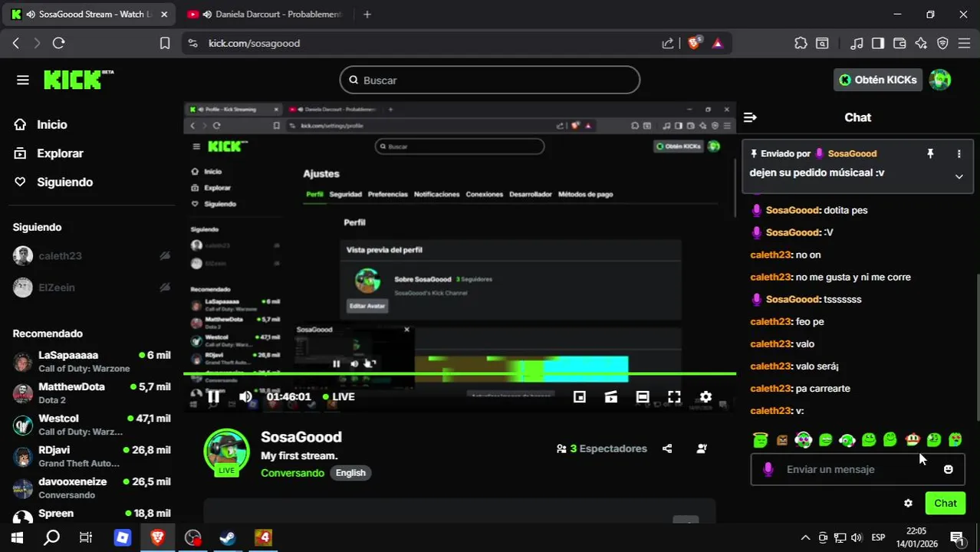Open RDjavi recommended channel
Screen dimensions: 980x552
click(91, 456)
